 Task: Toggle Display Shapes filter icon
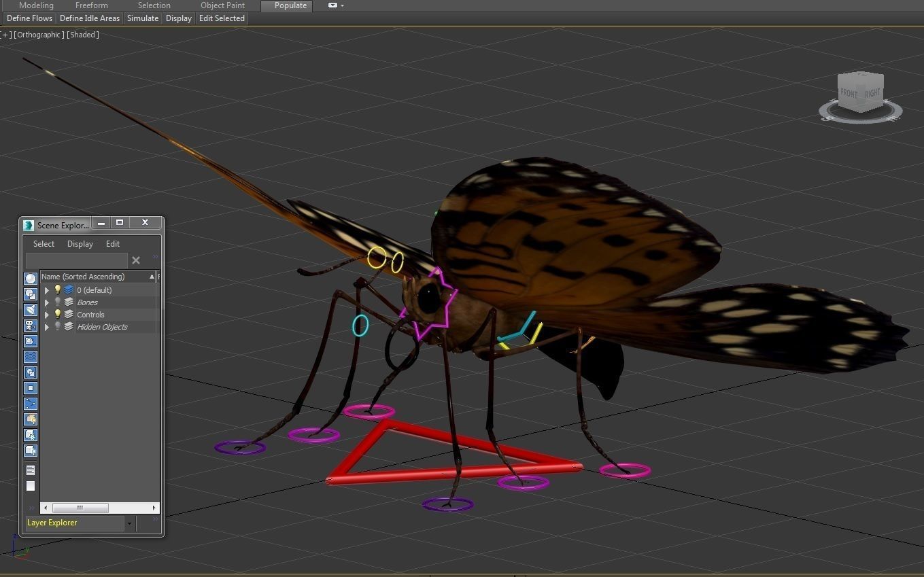pos(31,294)
